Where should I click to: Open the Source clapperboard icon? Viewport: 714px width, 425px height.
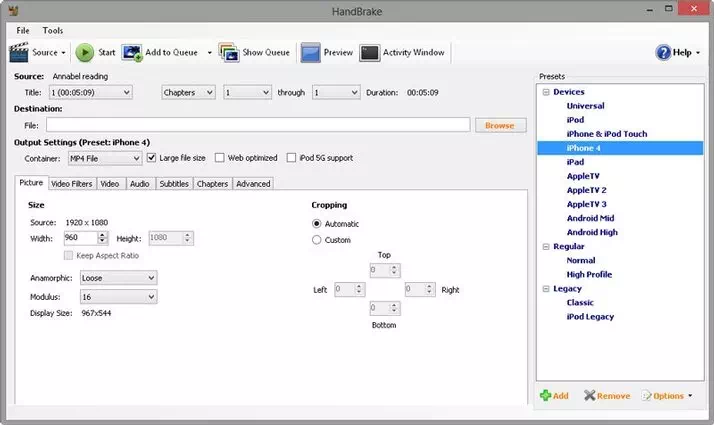pos(19,52)
